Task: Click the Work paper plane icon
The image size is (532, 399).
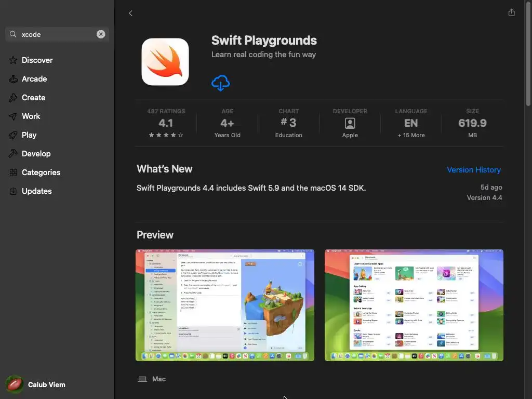Action: (13, 116)
